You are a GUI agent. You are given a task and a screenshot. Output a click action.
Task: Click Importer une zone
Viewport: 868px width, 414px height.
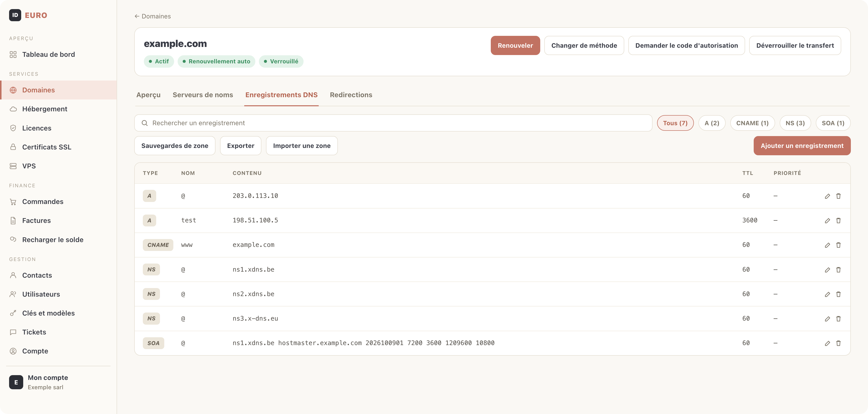pyautogui.click(x=302, y=146)
